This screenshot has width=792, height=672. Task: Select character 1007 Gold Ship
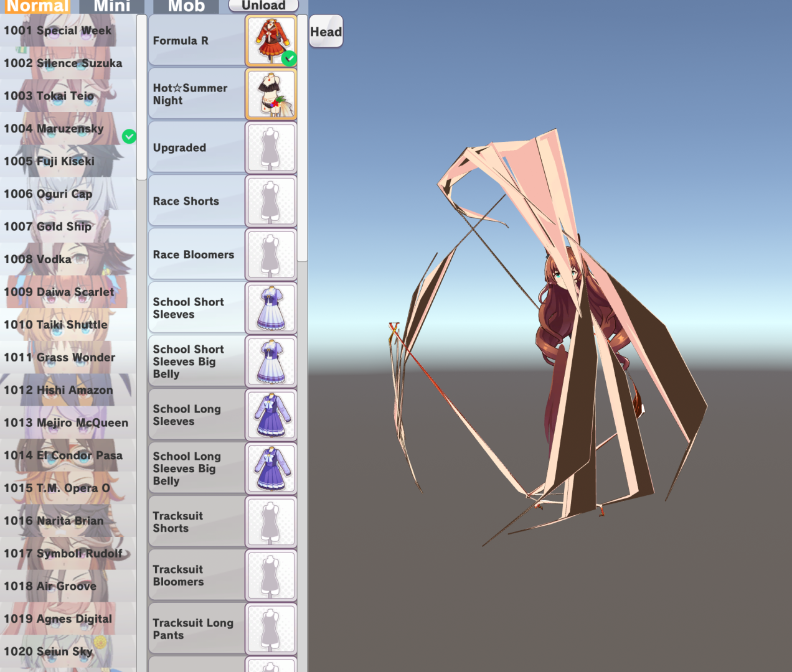68,226
